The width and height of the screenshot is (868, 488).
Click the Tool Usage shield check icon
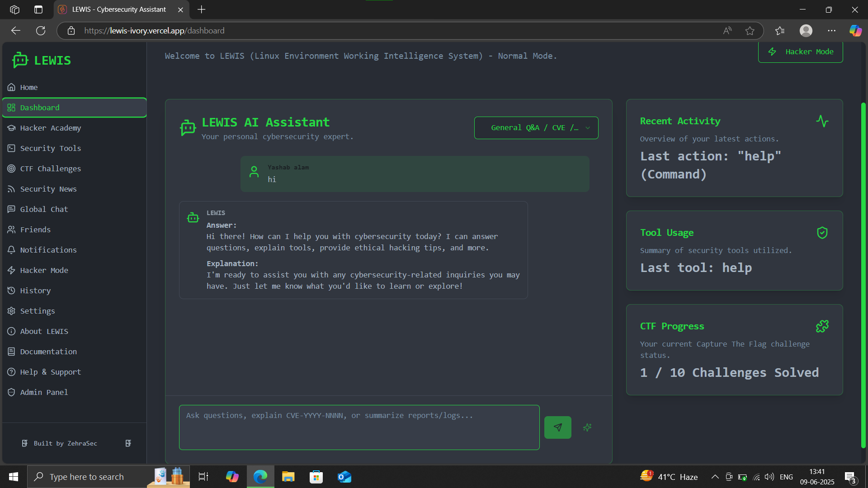coord(822,233)
